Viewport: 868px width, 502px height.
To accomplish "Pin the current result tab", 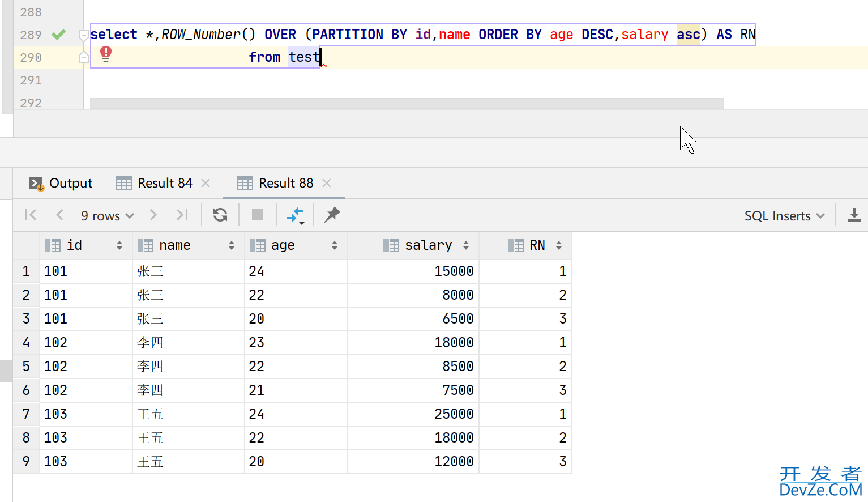I will point(332,215).
